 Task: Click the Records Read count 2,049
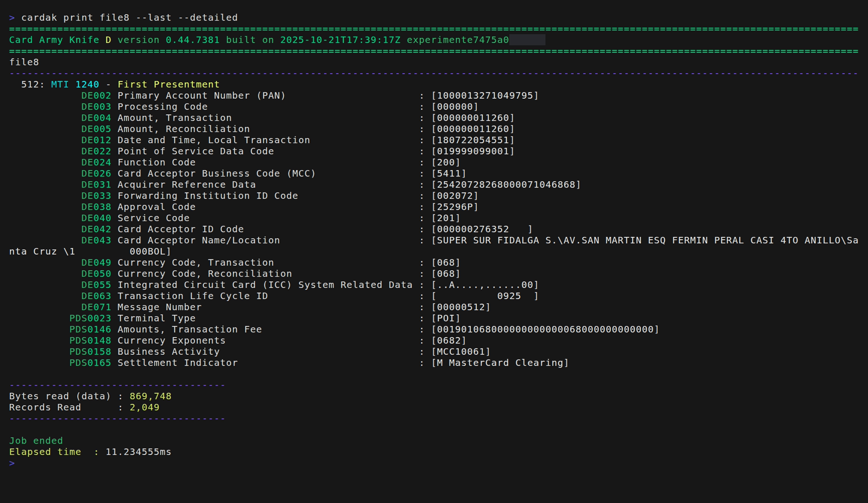click(144, 407)
